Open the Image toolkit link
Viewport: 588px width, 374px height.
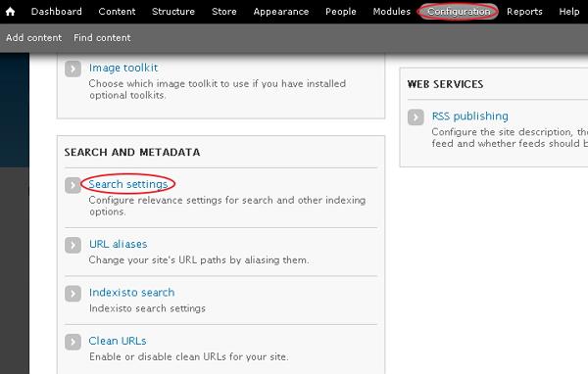click(123, 68)
